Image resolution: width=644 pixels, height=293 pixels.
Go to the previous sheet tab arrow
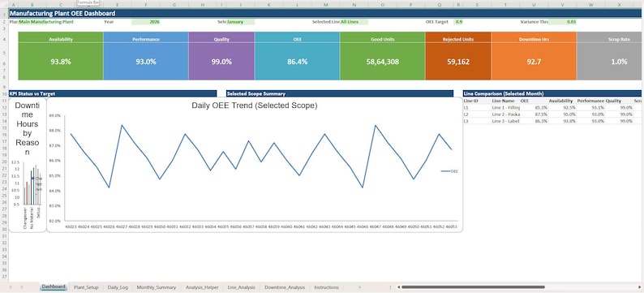pyautogui.click(x=11, y=287)
